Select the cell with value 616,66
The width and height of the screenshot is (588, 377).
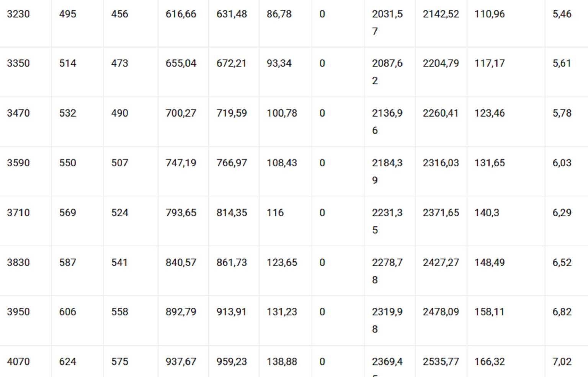(181, 14)
